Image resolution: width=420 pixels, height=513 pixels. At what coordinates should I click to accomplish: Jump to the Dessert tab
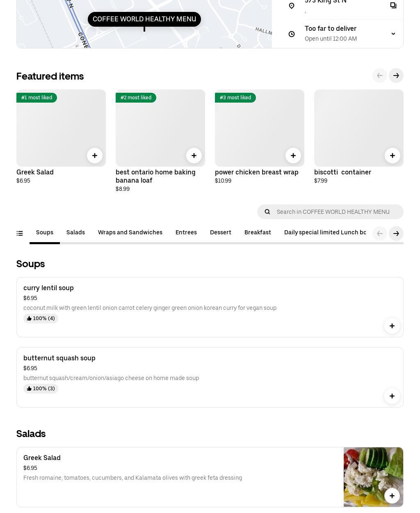(221, 233)
